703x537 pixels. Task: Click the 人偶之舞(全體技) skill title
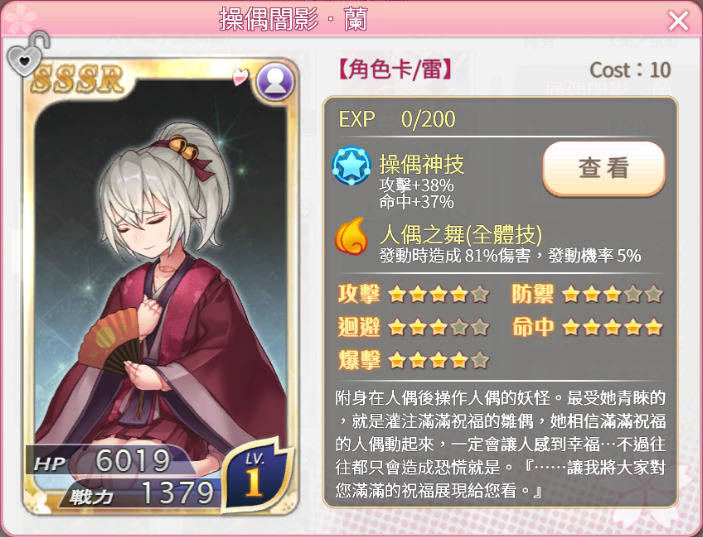click(460, 234)
